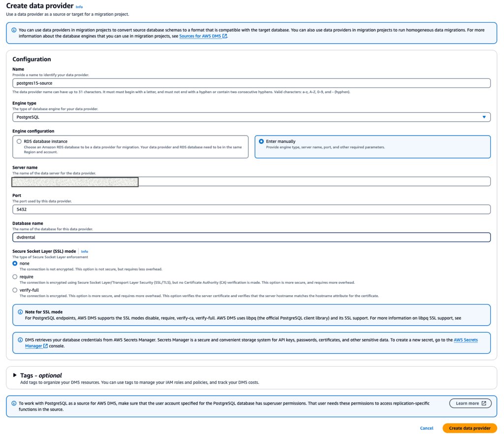Open the Engine type dropdown showing PostgreSQL
The width and height of the screenshot is (504, 440).
(252, 117)
